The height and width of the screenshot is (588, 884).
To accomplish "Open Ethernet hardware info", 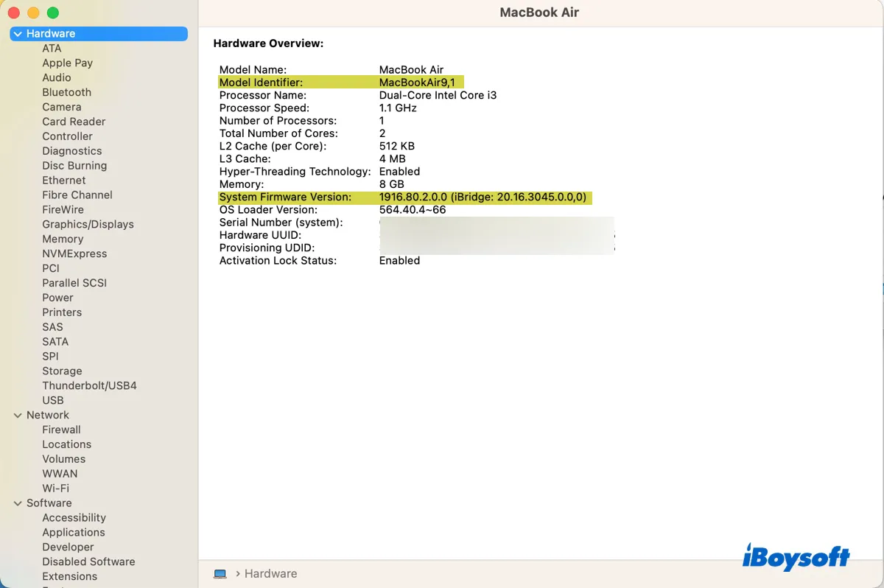I will point(63,181).
